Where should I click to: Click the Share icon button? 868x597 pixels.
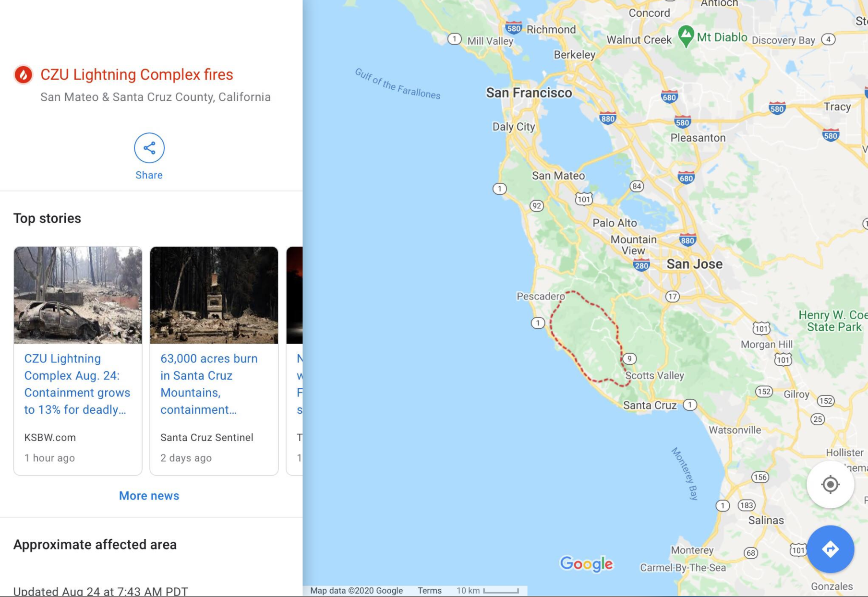coord(149,148)
